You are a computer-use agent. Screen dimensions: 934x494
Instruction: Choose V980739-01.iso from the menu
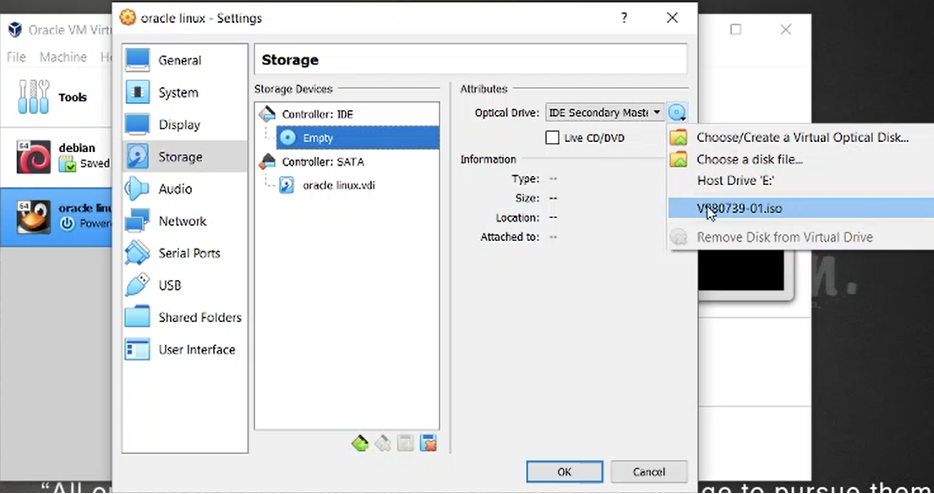(741, 208)
